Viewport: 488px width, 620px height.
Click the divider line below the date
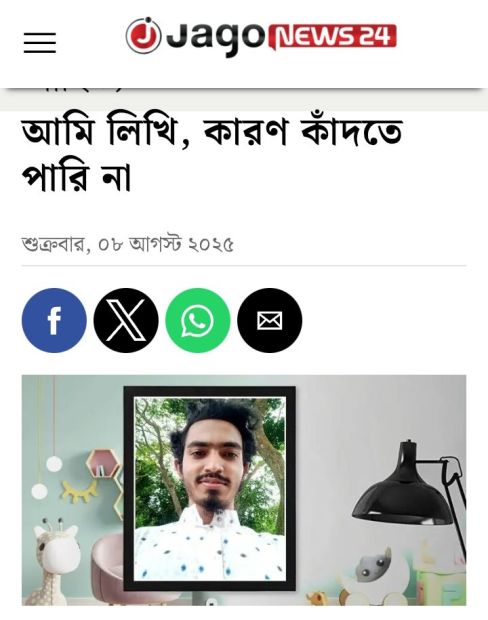pyautogui.click(x=244, y=266)
